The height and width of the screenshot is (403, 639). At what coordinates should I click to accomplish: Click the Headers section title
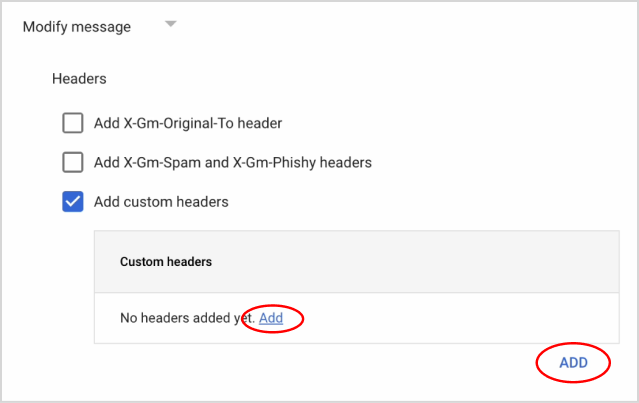[x=79, y=78]
